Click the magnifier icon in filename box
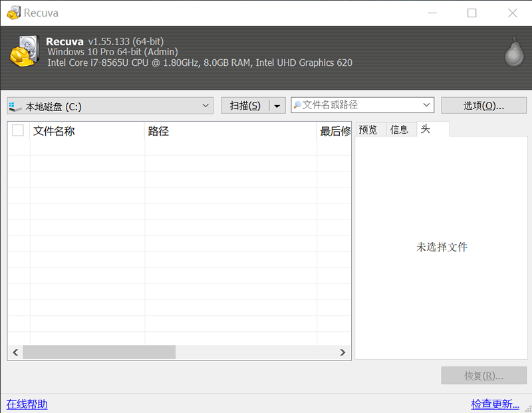Viewport: 532px width, 413px height. click(x=297, y=105)
